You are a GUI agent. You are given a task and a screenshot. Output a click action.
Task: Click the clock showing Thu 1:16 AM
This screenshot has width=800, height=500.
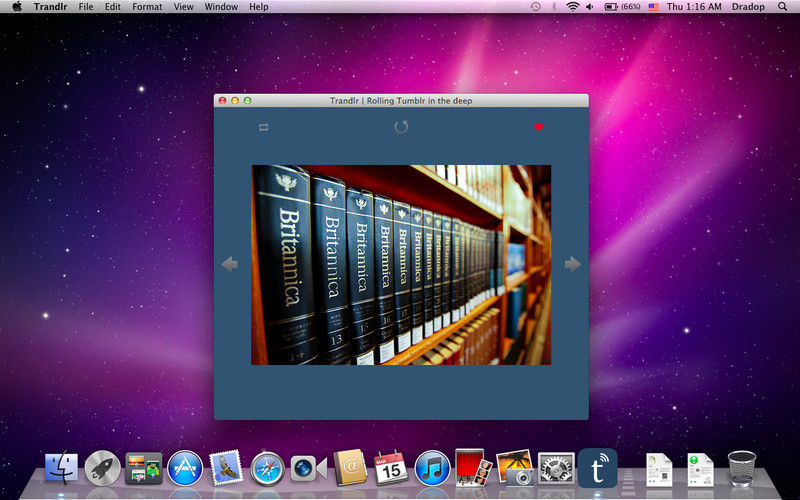(x=694, y=7)
